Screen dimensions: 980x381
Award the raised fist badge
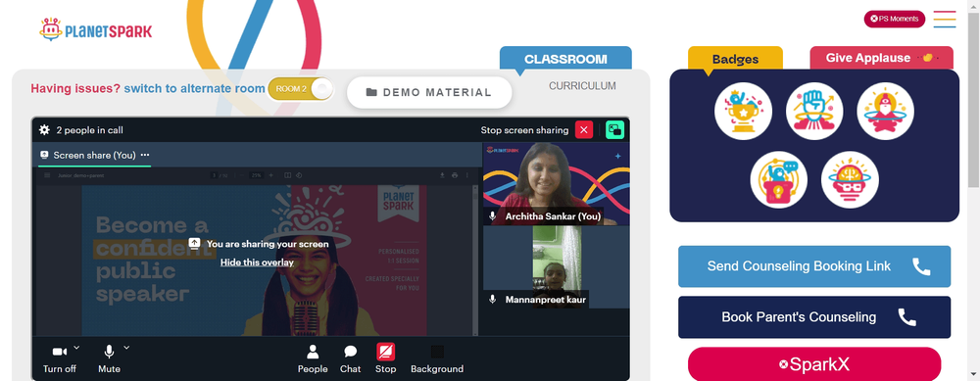click(x=814, y=112)
